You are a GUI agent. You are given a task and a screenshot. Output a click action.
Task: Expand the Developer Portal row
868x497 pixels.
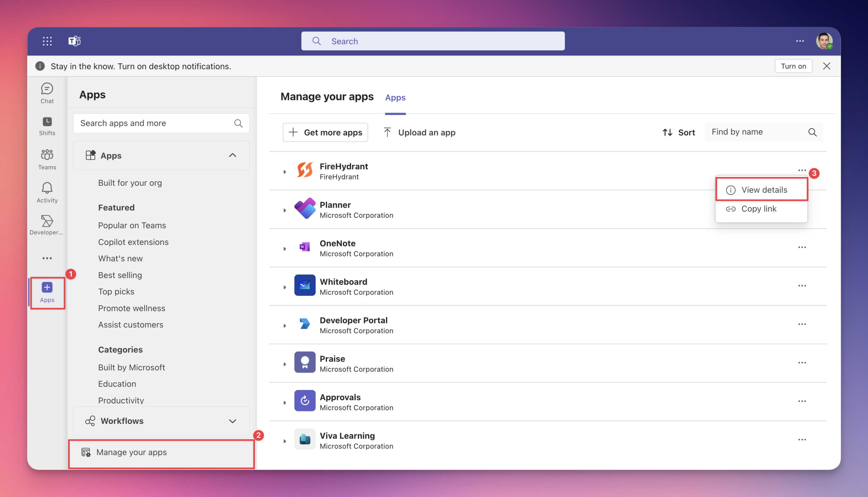point(284,326)
